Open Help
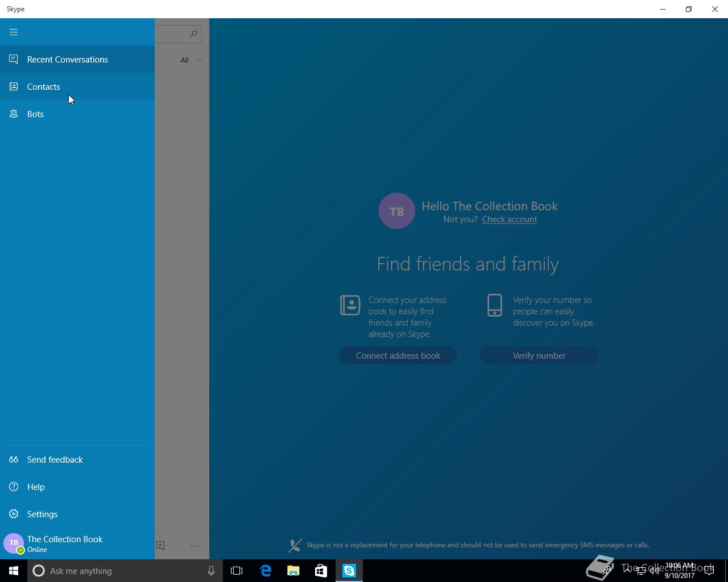The height and width of the screenshot is (582, 728). [77, 487]
